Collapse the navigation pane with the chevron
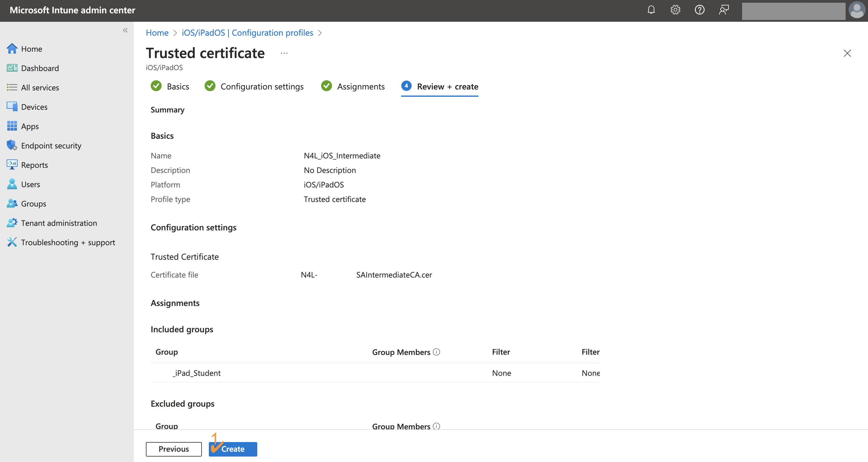This screenshot has width=868, height=462. tap(125, 30)
